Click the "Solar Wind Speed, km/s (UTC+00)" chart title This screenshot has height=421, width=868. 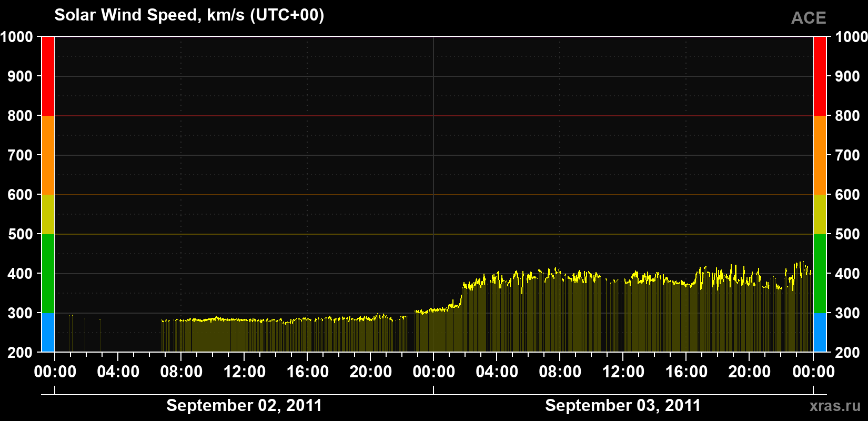tap(189, 15)
